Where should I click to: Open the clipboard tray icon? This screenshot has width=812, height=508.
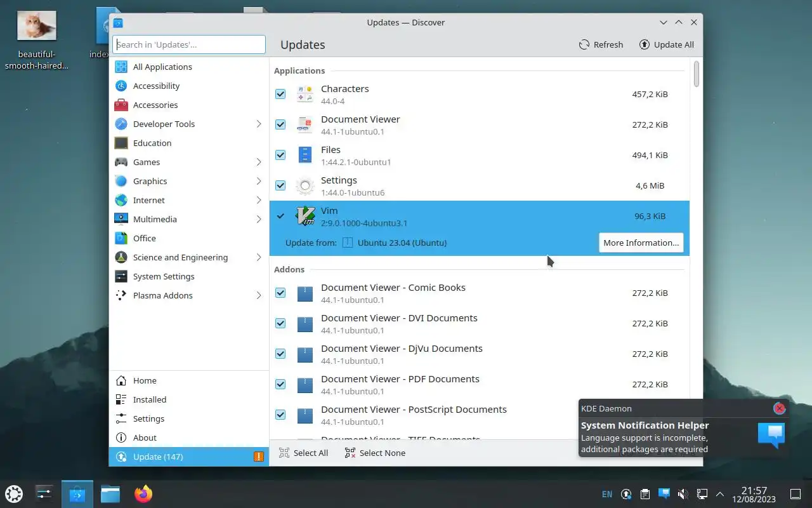645,494
